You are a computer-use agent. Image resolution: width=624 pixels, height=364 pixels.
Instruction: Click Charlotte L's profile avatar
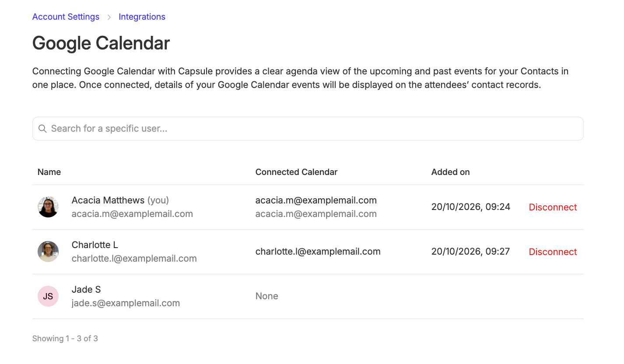(48, 252)
